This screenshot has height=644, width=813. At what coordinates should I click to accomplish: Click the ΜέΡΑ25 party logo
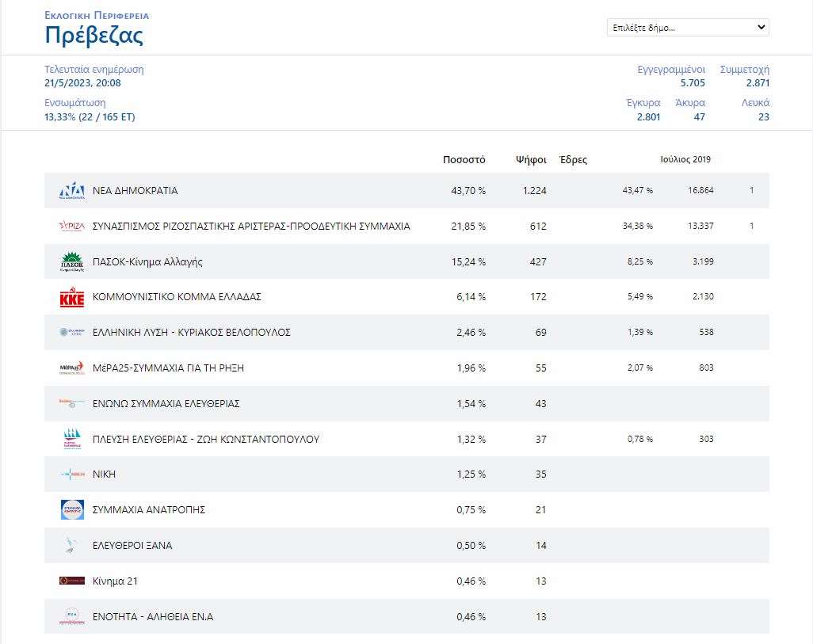72,368
